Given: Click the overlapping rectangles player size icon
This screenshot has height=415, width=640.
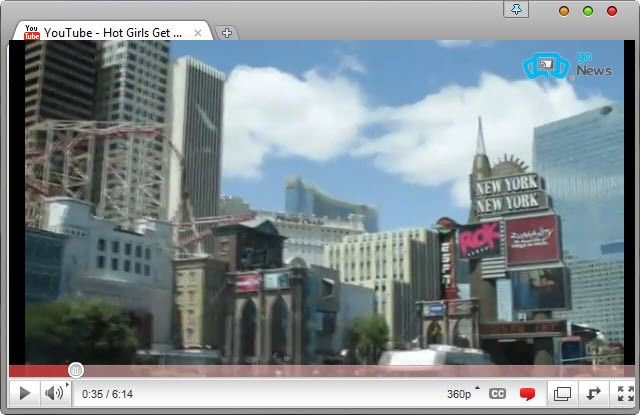Looking at the screenshot, I should pos(562,394).
